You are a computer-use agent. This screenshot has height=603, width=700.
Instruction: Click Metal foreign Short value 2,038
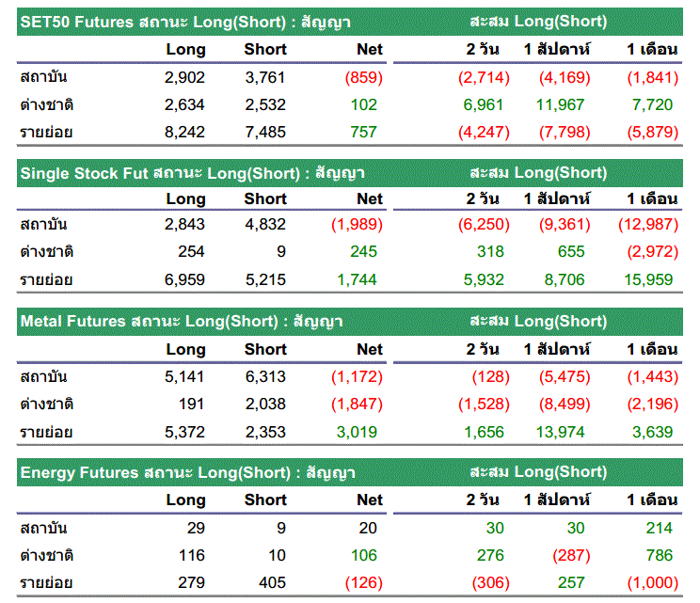pyautogui.click(x=264, y=404)
